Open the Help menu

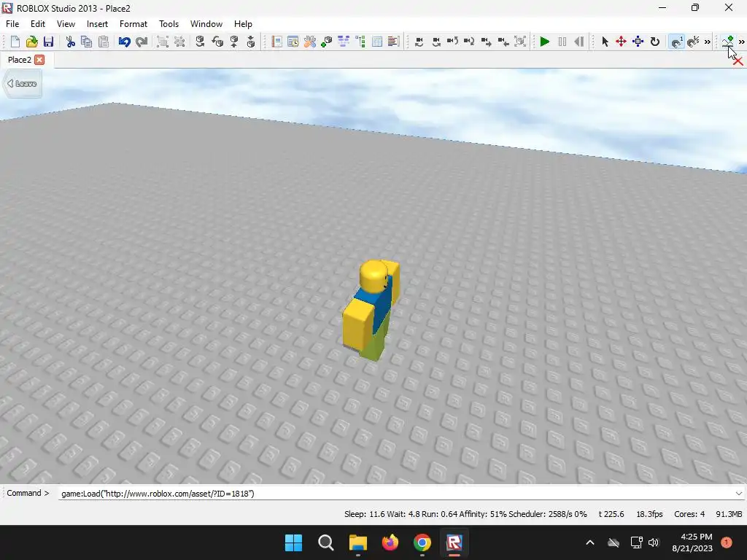(x=243, y=24)
